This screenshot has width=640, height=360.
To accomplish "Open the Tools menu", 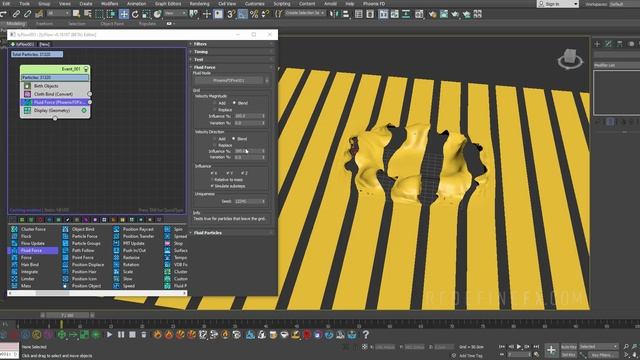I will pyautogui.click(x=24, y=4).
